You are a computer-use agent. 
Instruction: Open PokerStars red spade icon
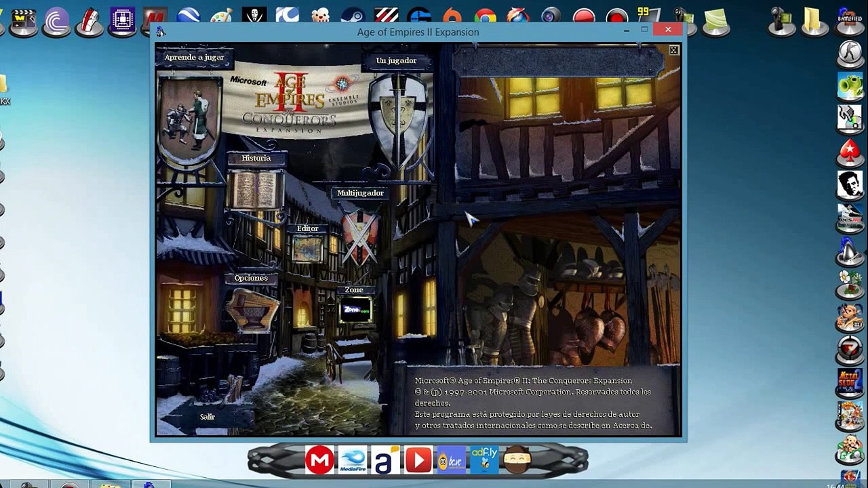pos(850,152)
